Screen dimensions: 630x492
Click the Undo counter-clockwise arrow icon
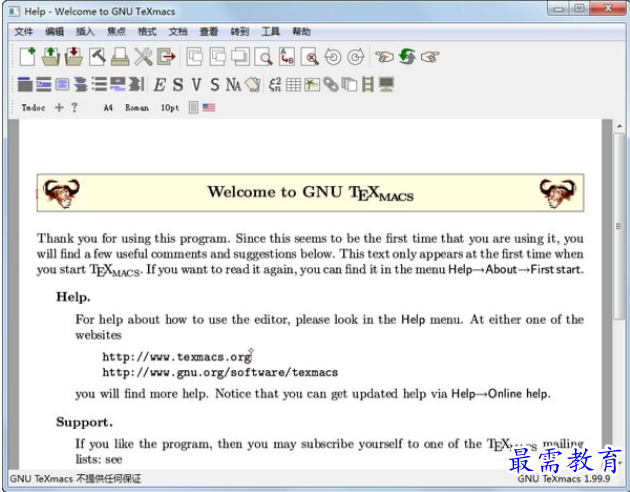click(333, 57)
